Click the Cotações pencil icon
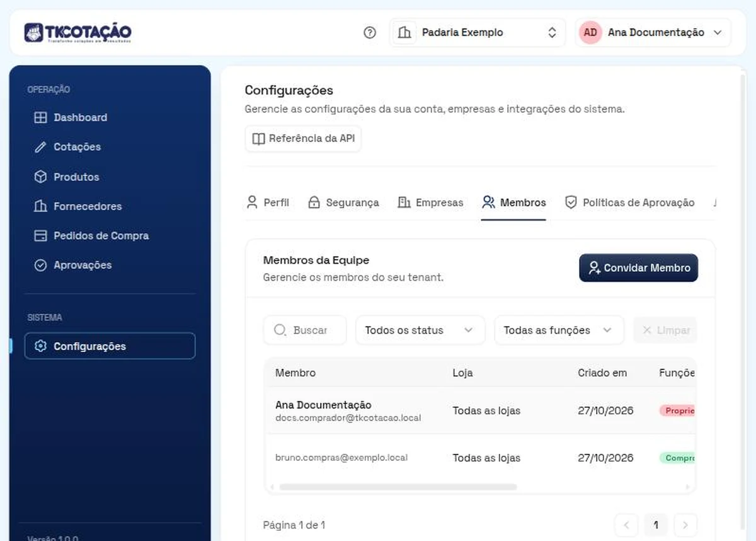 coord(40,147)
